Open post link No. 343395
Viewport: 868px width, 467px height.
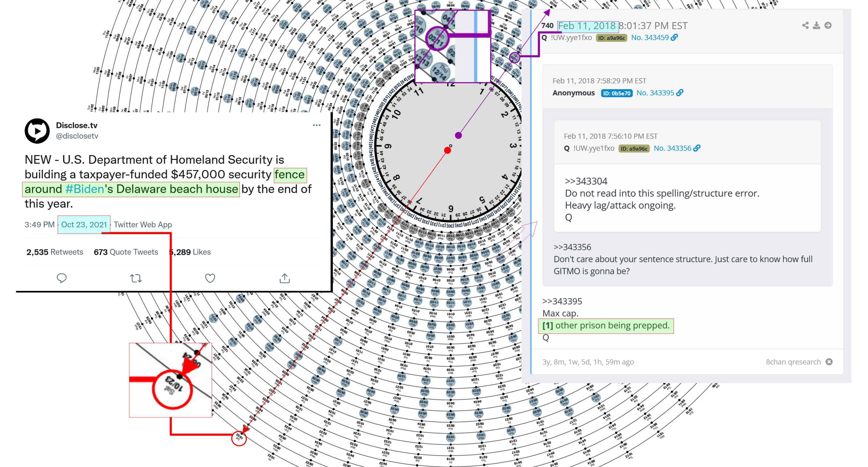click(x=655, y=93)
